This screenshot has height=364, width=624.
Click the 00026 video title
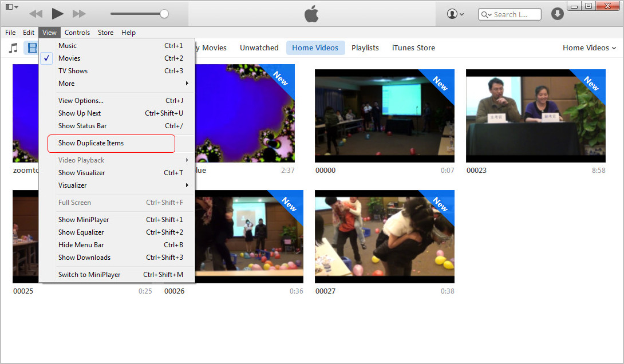click(174, 291)
